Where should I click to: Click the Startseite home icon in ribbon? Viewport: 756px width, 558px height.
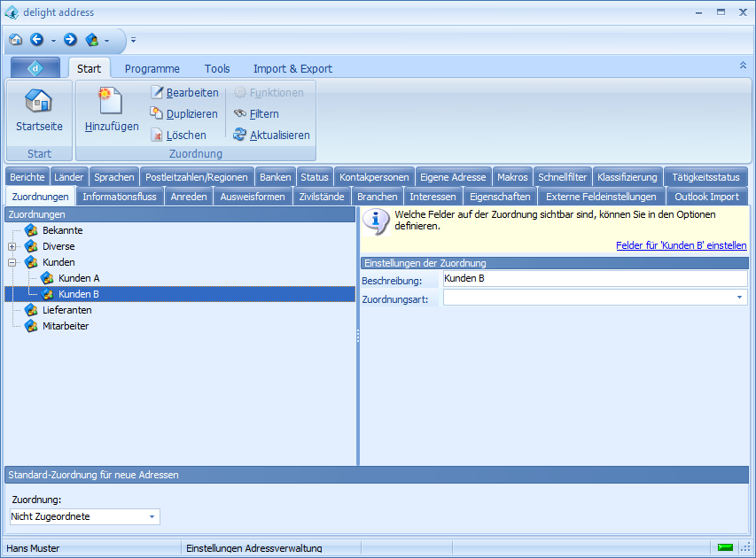click(39, 101)
